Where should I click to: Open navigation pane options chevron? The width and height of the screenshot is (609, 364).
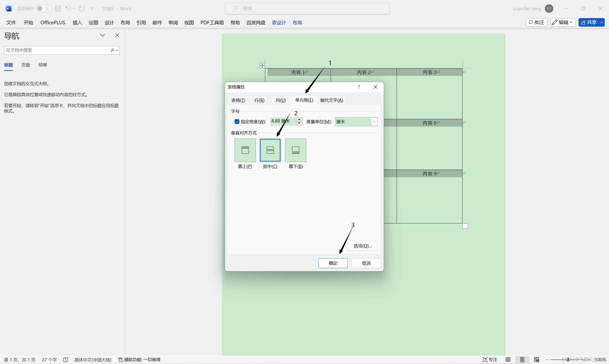pos(103,35)
